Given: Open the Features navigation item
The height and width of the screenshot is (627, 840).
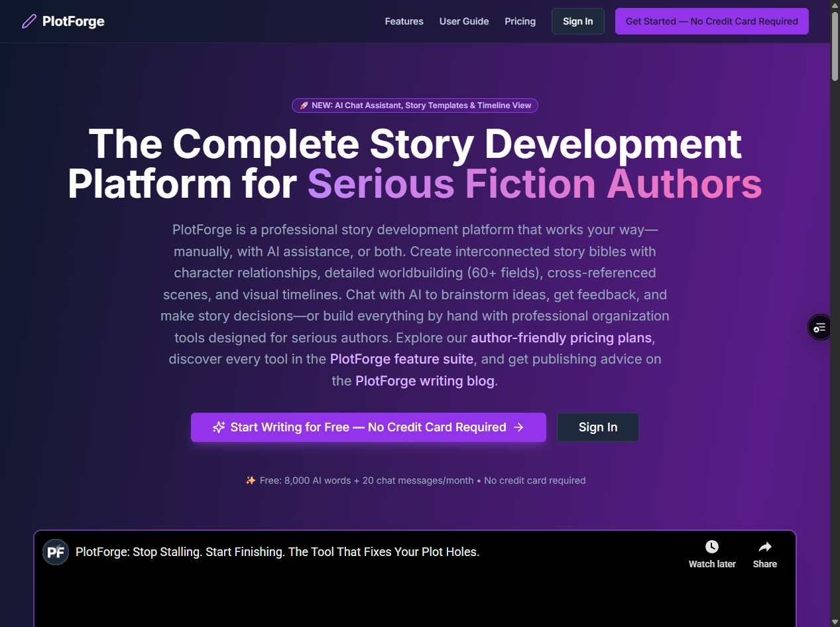Looking at the screenshot, I should (403, 21).
